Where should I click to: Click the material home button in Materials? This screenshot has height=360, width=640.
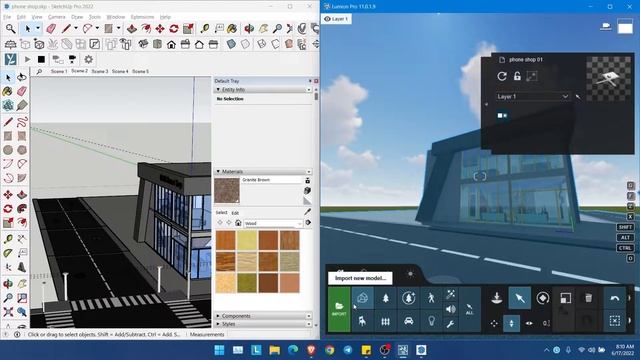pos(238,223)
